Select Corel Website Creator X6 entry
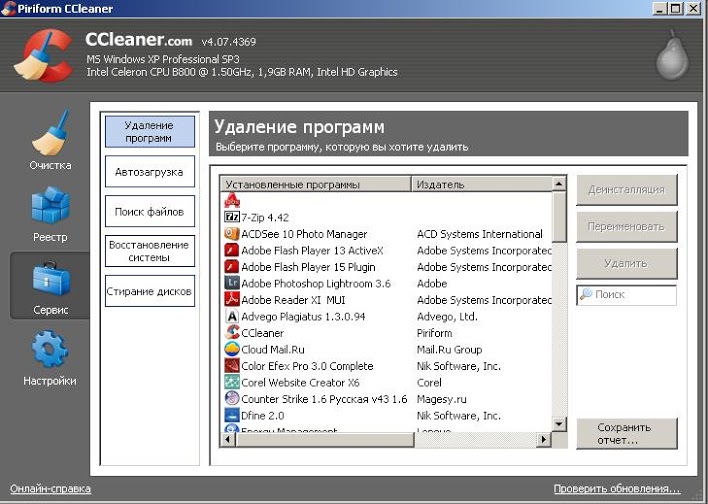 point(300,383)
